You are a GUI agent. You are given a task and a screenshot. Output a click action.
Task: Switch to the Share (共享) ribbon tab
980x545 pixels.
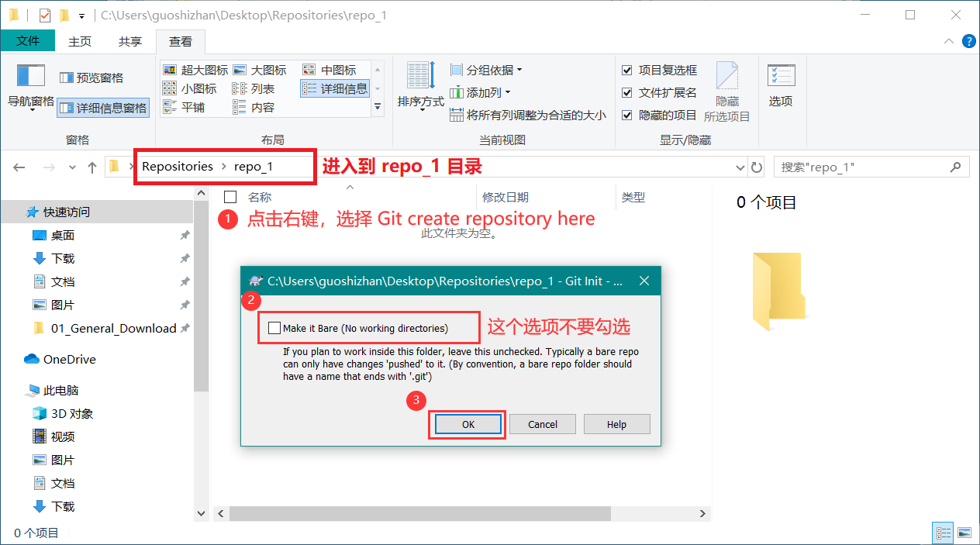(x=130, y=41)
